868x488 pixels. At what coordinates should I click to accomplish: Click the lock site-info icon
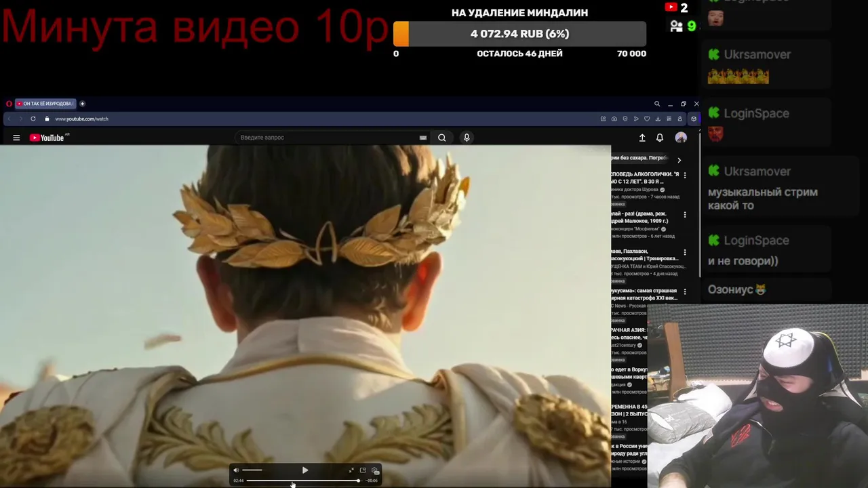point(47,119)
